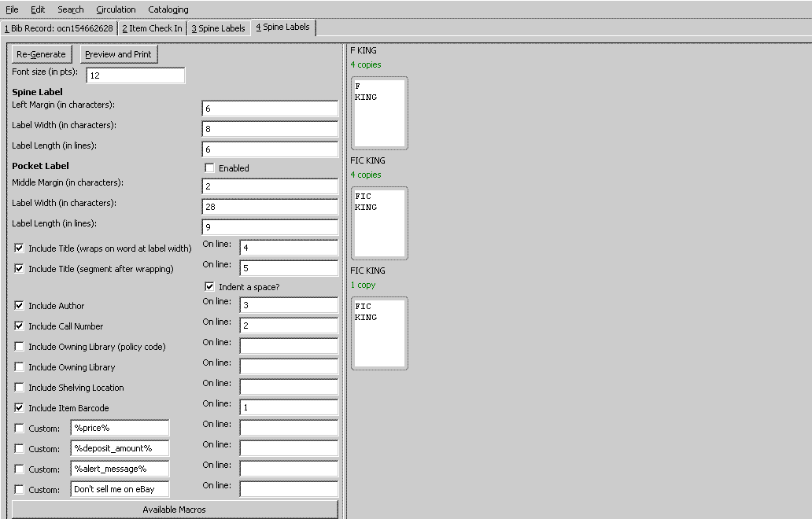The width and height of the screenshot is (812, 519).
Task: Click the F KING spine label preview
Action: click(x=379, y=114)
